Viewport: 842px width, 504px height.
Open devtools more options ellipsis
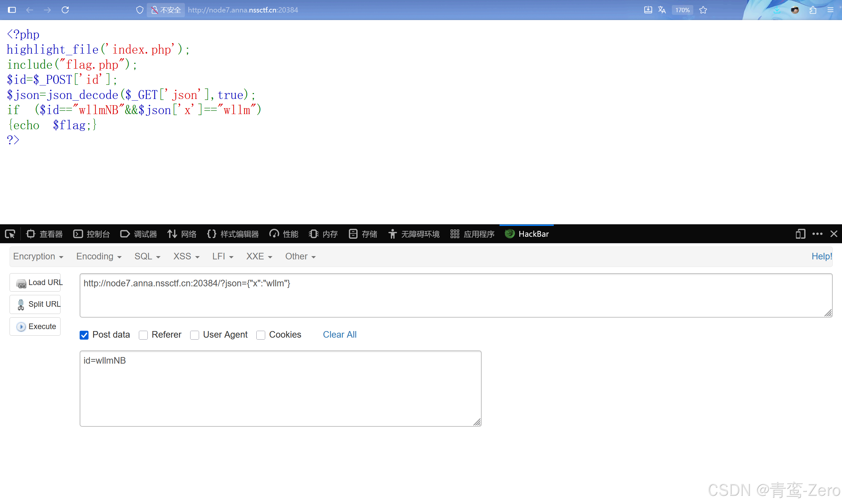tap(817, 234)
